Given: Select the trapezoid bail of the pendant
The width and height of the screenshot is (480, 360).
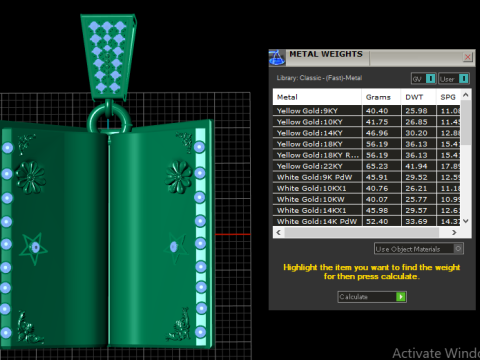Looking at the screenshot, I should pos(108,57).
